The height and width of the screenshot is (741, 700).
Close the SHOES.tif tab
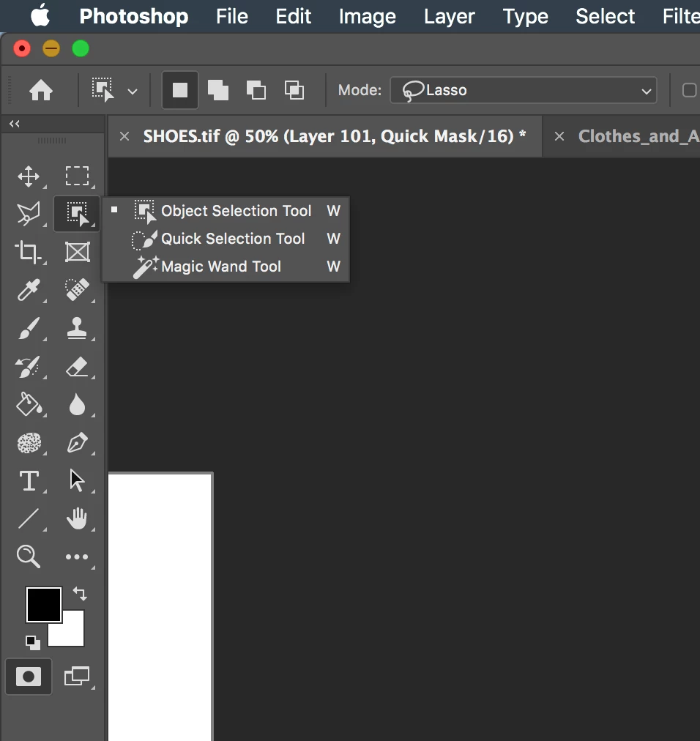(124, 137)
